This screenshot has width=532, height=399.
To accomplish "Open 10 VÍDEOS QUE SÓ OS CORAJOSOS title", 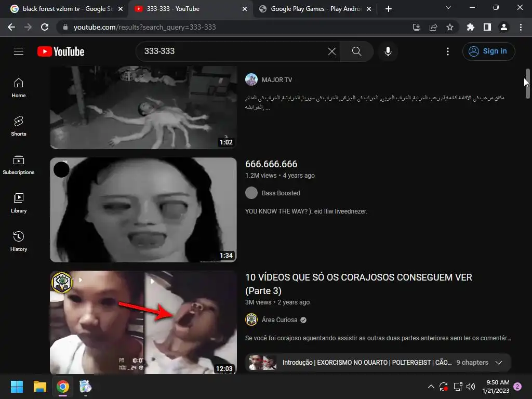I will 358,284.
